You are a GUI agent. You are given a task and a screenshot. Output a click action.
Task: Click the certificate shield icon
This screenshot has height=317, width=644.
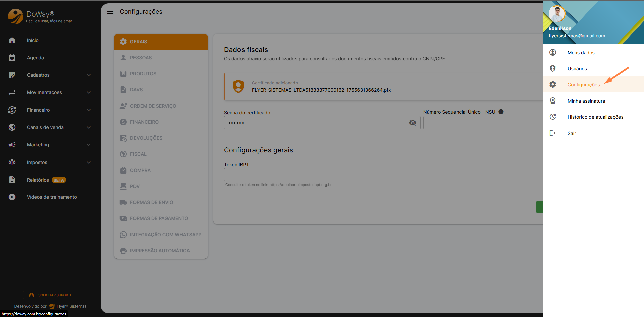click(238, 86)
